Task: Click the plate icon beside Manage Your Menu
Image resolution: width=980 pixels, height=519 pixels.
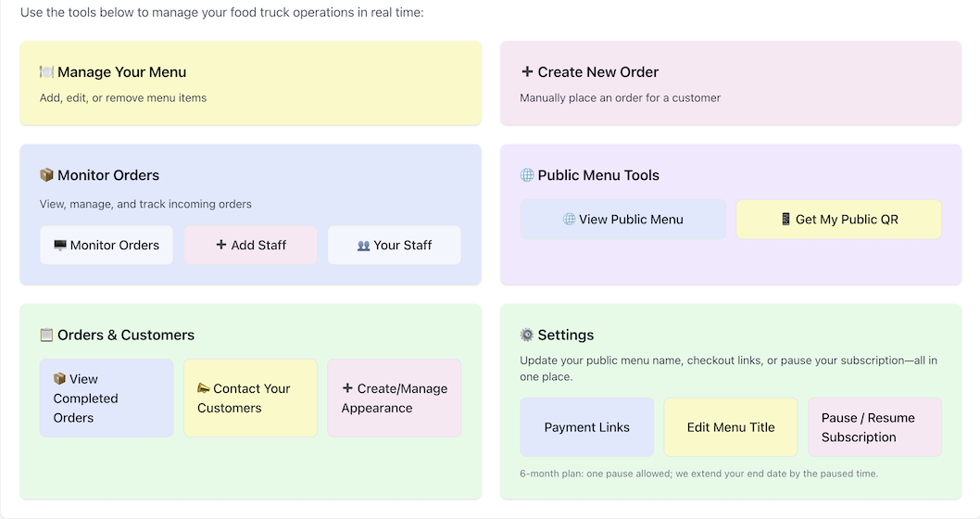Action: pyautogui.click(x=46, y=72)
